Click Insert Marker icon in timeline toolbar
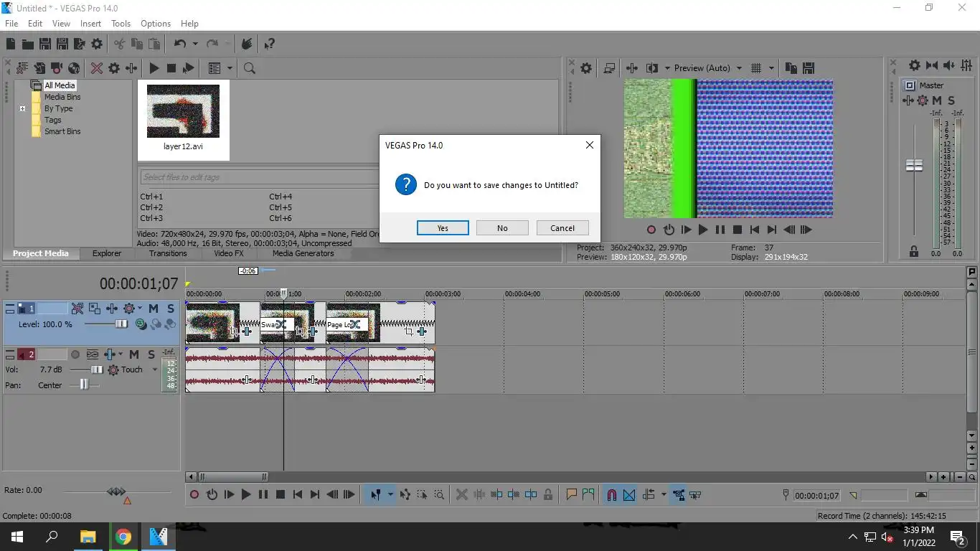 click(x=572, y=494)
